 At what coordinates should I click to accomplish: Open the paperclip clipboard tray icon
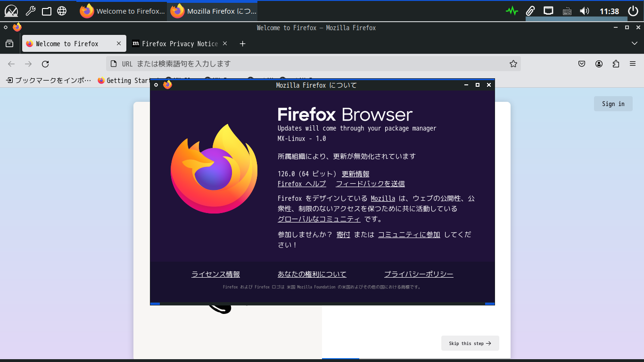pyautogui.click(x=530, y=11)
